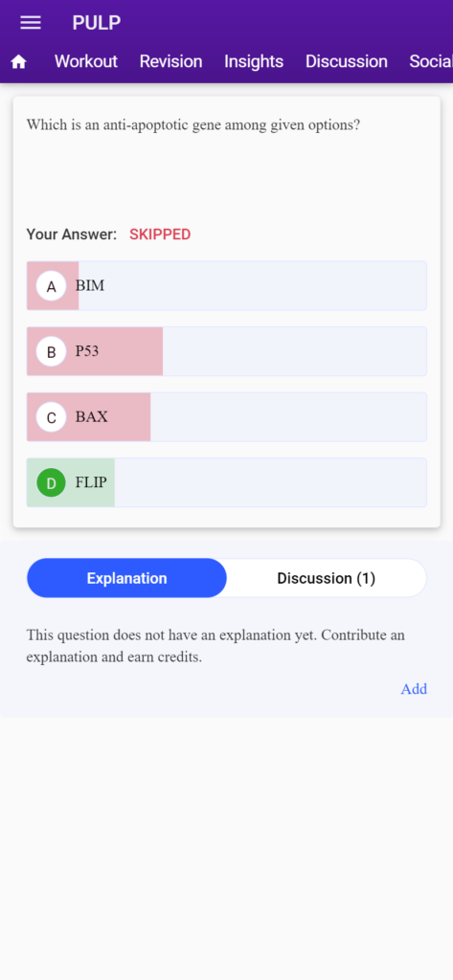Choose the BAX answer row
The height and width of the screenshot is (980, 453).
226,417
